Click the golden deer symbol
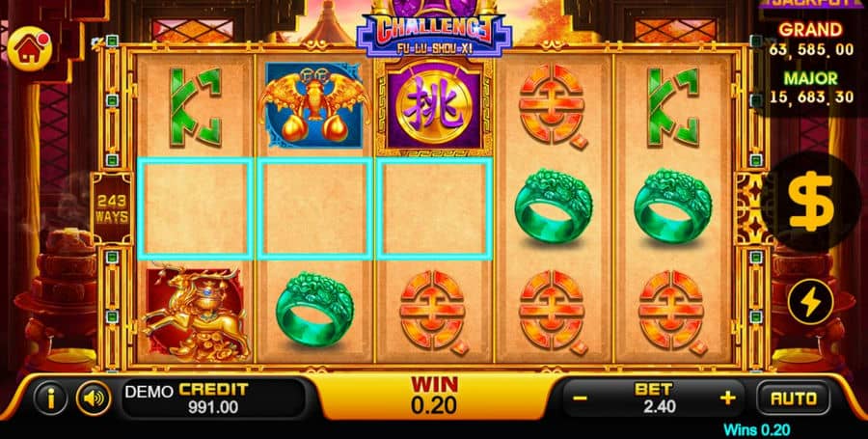This screenshot has width=868, height=439. tap(195, 311)
